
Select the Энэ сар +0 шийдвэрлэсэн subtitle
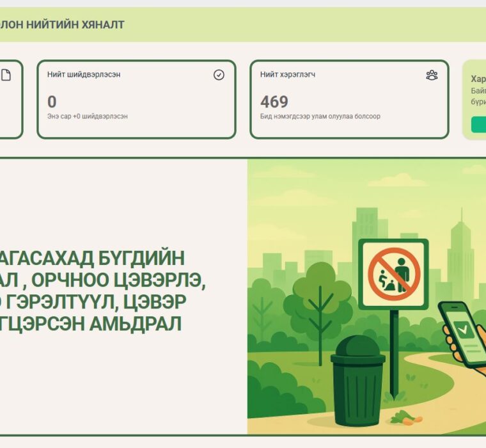tap(87, 116)
